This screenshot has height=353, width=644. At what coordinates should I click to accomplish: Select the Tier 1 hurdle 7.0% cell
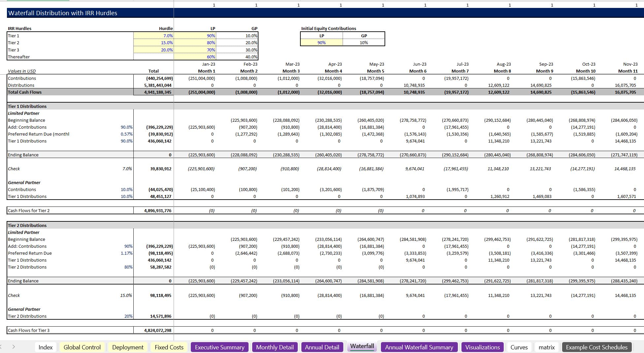tap(153, 36)
